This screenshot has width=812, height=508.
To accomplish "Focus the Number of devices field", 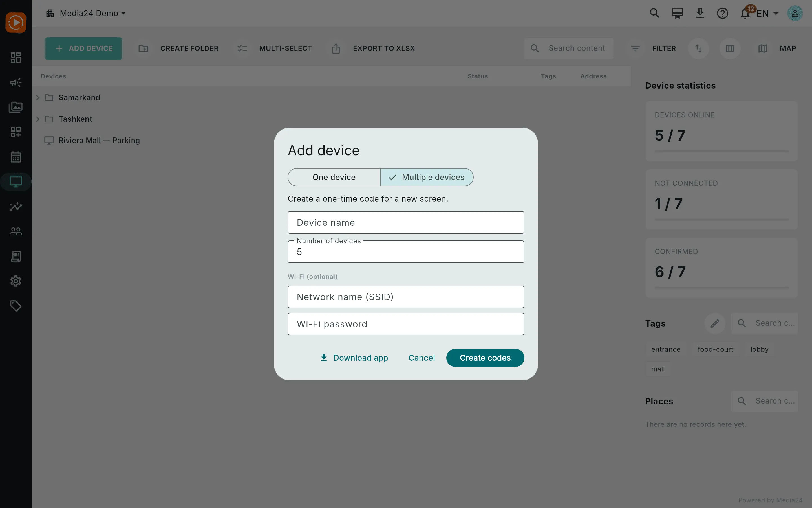I will 406,252.
